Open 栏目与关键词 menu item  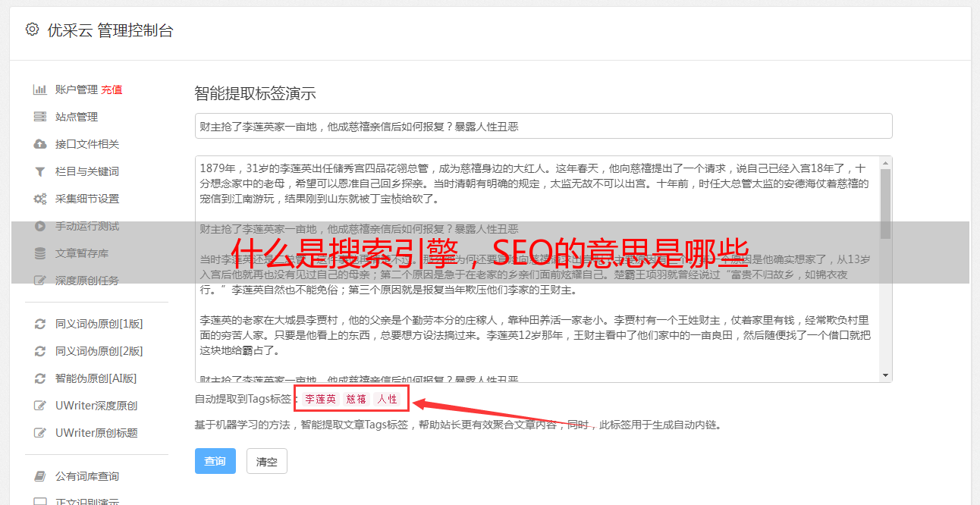click(x=86, y=171)
